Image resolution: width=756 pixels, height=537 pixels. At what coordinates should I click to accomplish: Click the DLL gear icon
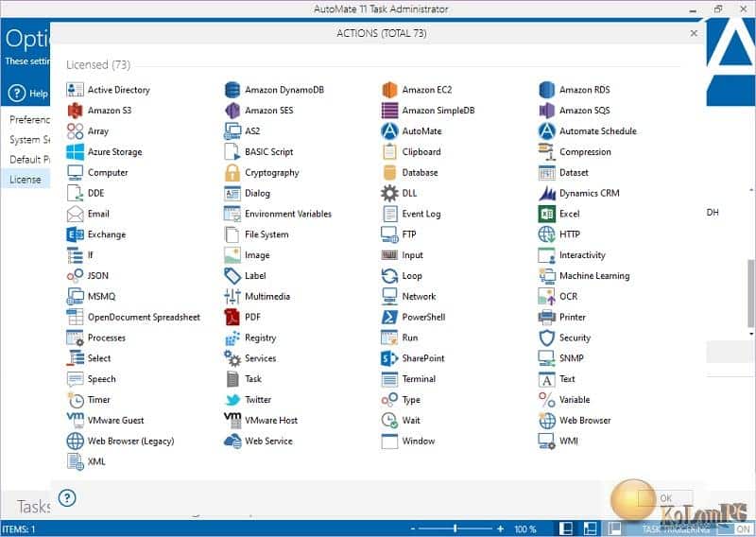[x=389, y=194]
